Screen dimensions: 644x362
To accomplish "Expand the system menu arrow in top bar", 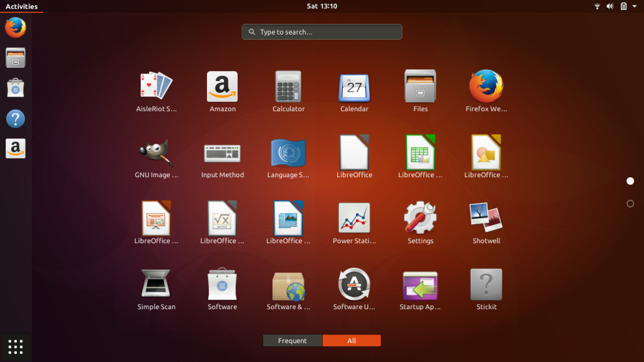I will point(635,6).
